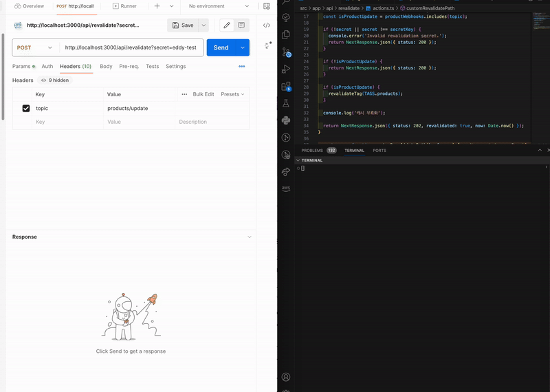Click Bulk Edit in headers table
550x392 pixels.
click(x=203, y=94)
